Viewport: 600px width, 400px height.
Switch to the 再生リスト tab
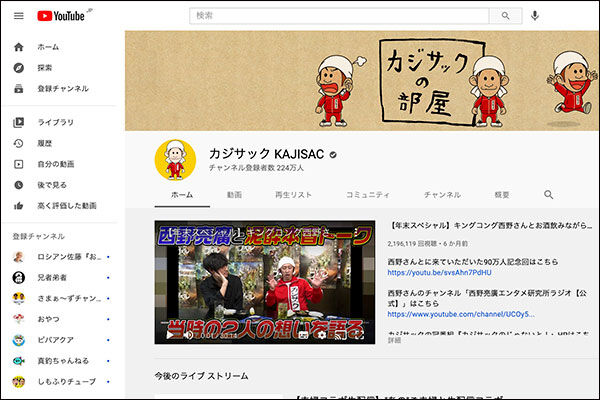pos(293,195)
